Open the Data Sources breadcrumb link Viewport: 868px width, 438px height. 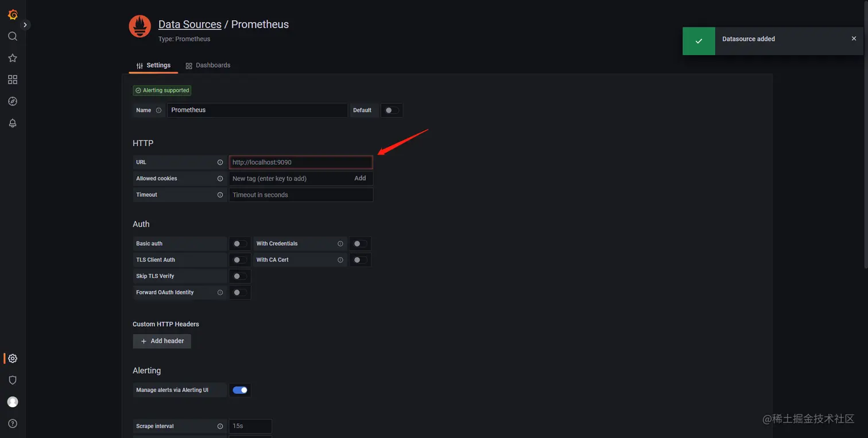point(190,25)
